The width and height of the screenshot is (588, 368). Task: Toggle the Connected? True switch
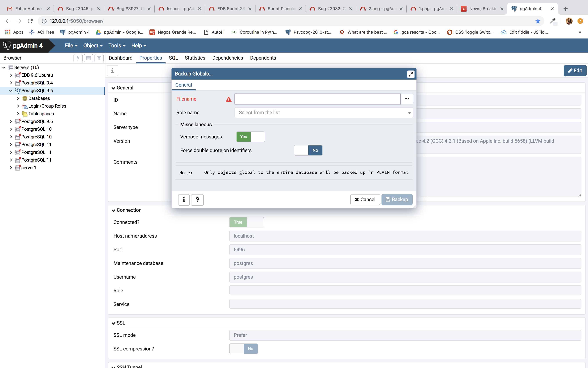click(247, 222)
